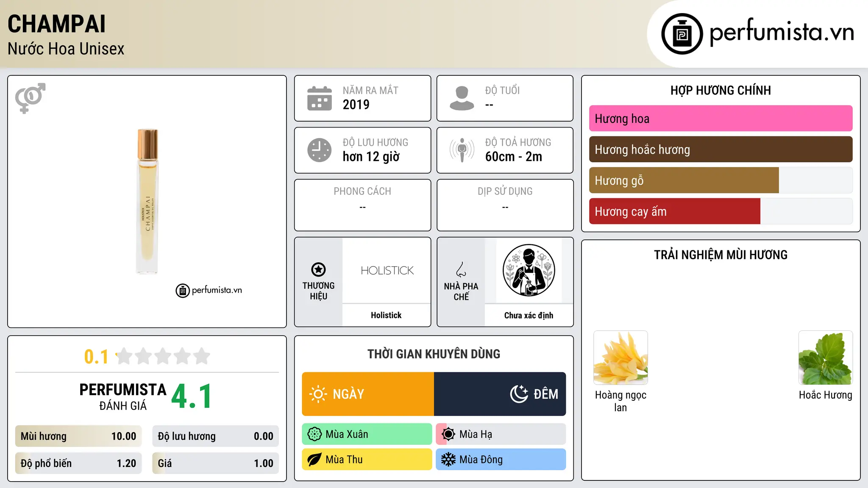Image resolution: width=868 pixels, height=488 pixels.
Task: Click the NGÀY daytime panel
Action: point(368,394)
